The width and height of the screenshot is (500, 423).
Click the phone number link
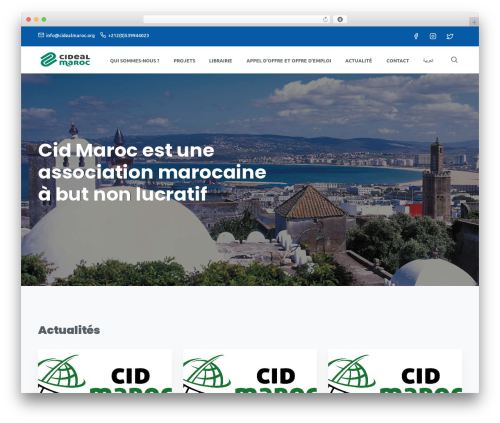(129, 35)
